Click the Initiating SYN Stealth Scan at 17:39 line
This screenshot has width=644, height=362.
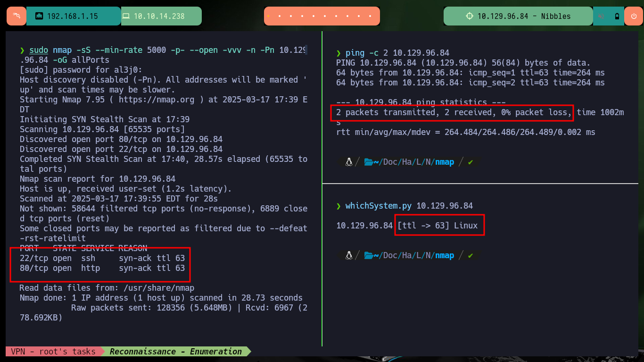[105, 119]
